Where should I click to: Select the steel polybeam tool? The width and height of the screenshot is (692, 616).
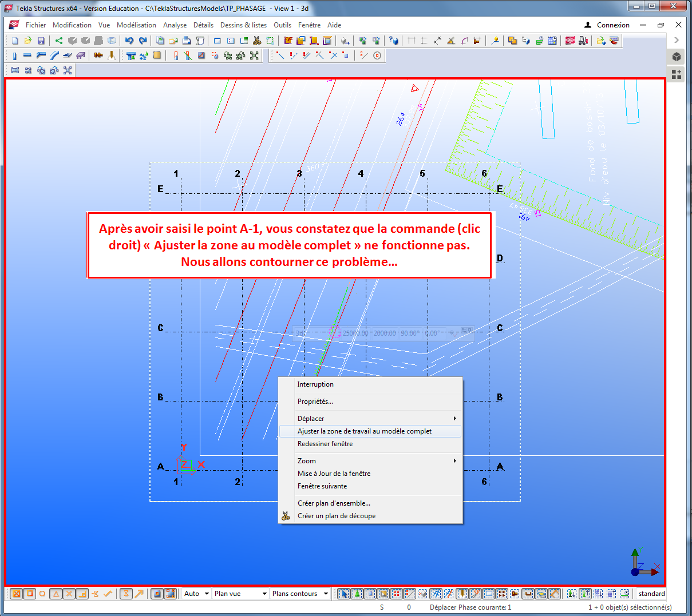[x=41, y=55]
